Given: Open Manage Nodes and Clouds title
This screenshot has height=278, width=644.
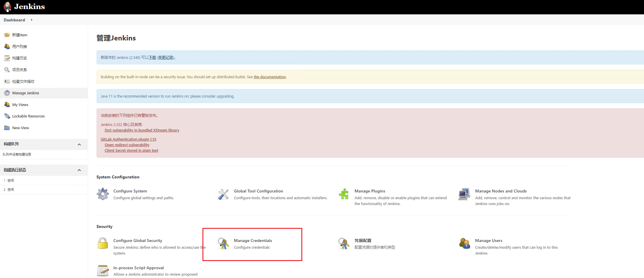Looking at the screenshot, I should click(x=501, y=191).
